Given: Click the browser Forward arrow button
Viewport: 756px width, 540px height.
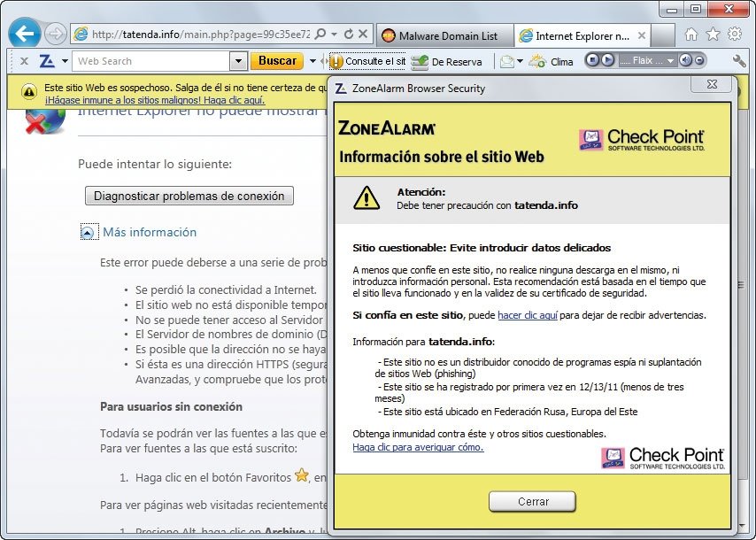Looking at the screenshot, I should (x=56, y=35).
